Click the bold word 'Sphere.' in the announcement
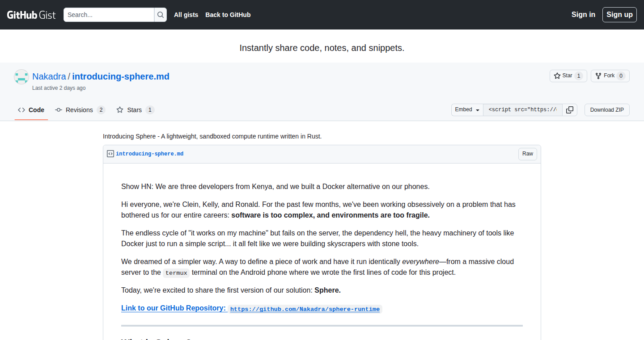Screen dimensions: 644x340 tap(328, 290)
